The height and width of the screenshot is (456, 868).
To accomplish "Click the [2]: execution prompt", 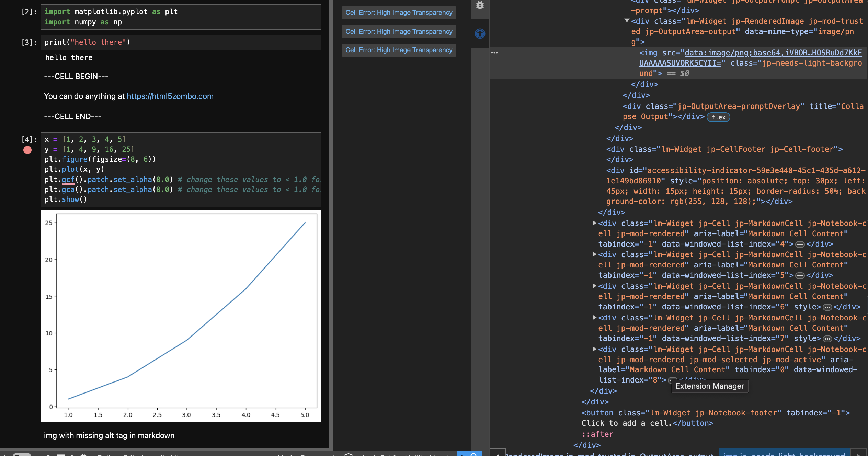I will pos(29,12).
